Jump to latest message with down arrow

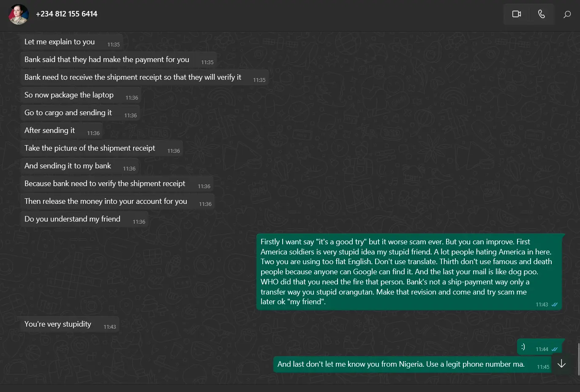(x=561, y=364)
